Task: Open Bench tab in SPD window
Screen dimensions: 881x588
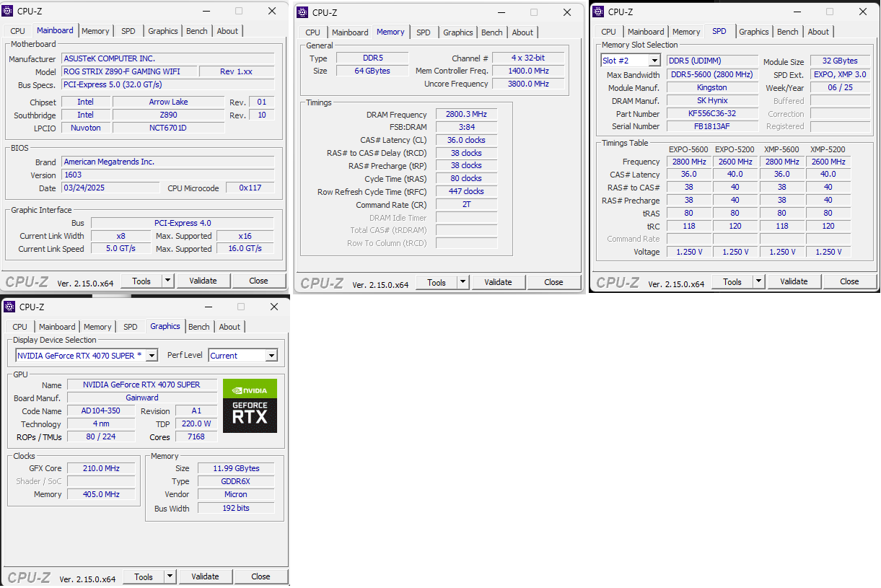Action: pos(788,32)
